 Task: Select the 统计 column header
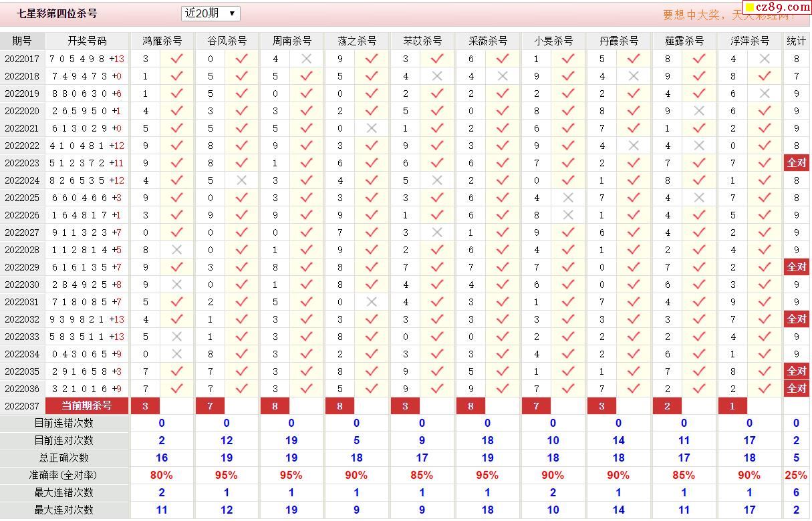[x=796, y=41]
